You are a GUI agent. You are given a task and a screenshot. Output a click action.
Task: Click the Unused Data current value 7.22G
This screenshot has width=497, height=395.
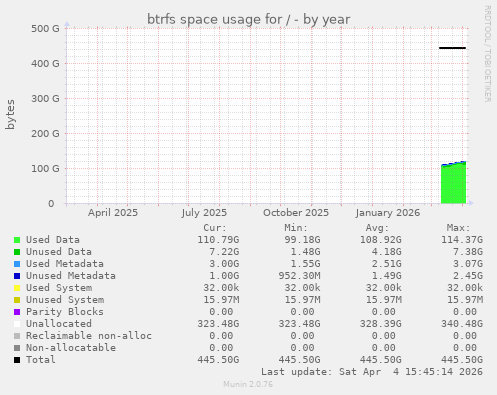(x=224, y=252)
